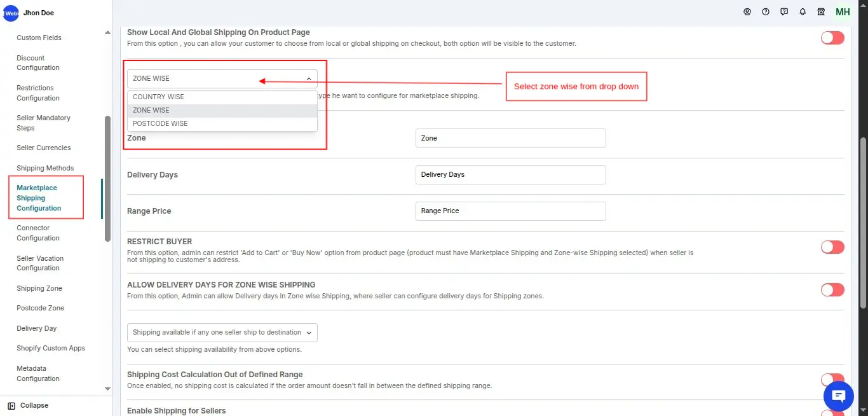Click the Delivery Days input field
Image resolution: width=868 pixels, height=416 pixels.
(510, 174)
